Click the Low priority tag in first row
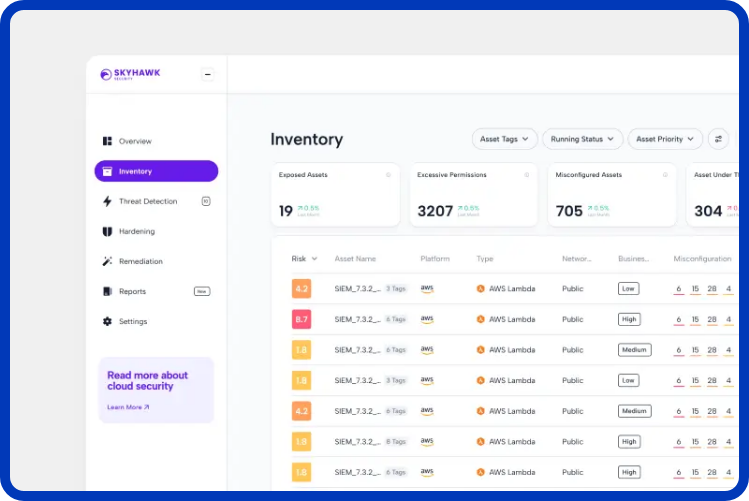The image size is (749, 501). point(628,289)
